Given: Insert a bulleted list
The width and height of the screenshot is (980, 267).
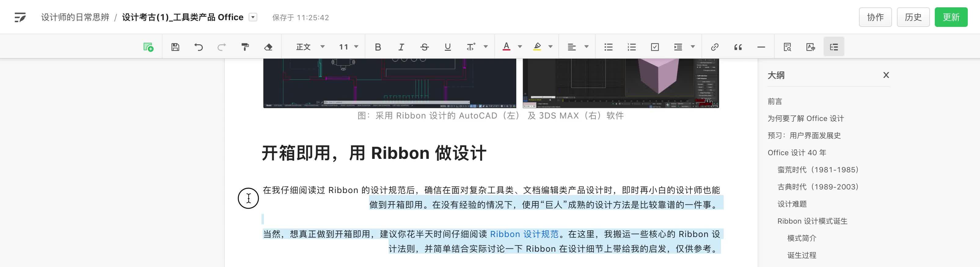Looking at the screenshot, I should [608, 47].
